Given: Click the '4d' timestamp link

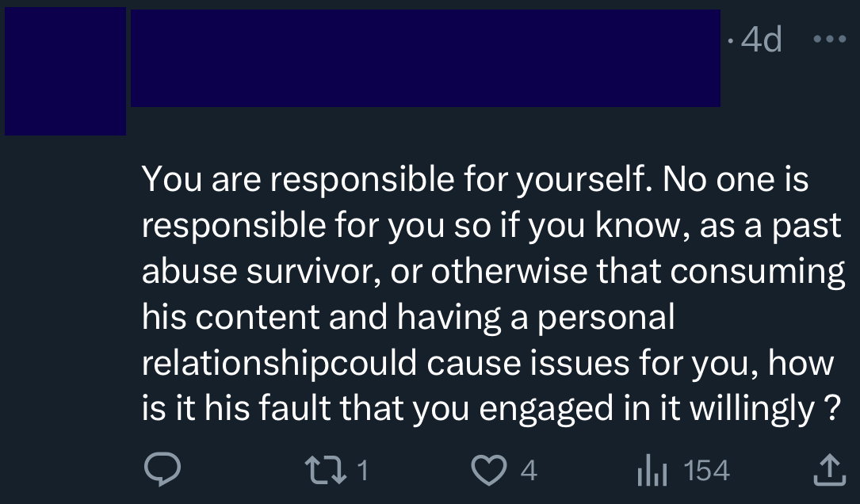Looking at the screenshot, I should [761, 39].
